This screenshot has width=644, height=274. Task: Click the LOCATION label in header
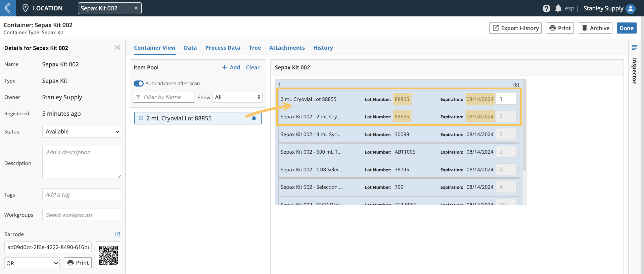pyautogui.click(x=48, y=8)
